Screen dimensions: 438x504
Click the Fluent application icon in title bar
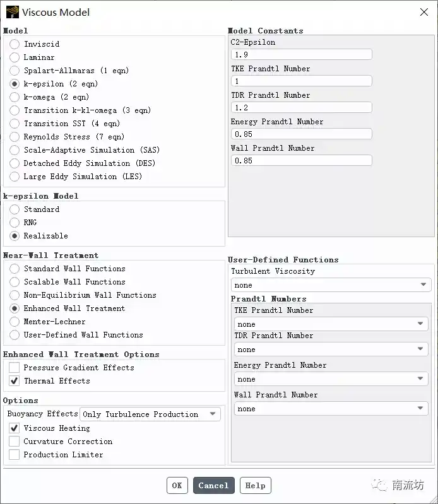pyautogui.click(x=13, y=12)
